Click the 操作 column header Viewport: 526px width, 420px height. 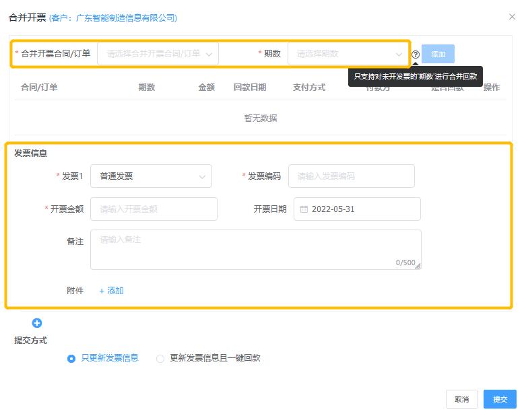click(492, 87)
